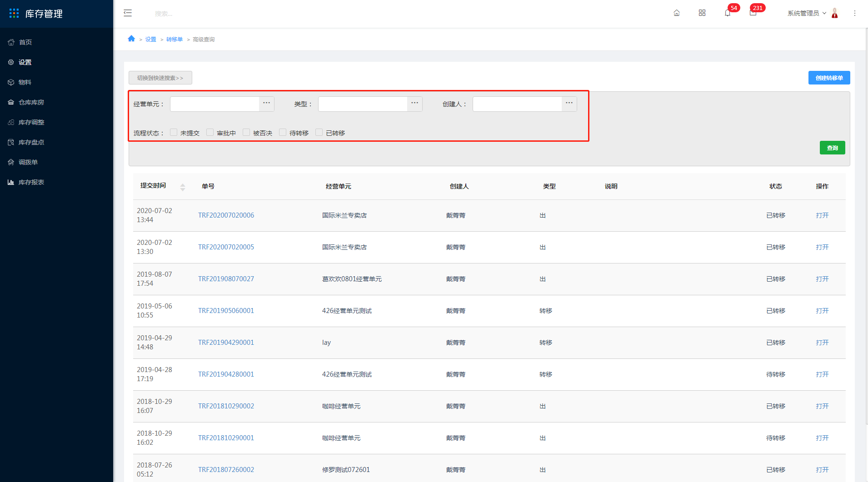
Task: Open the vertical dots more menu
Action: [855, 13]
